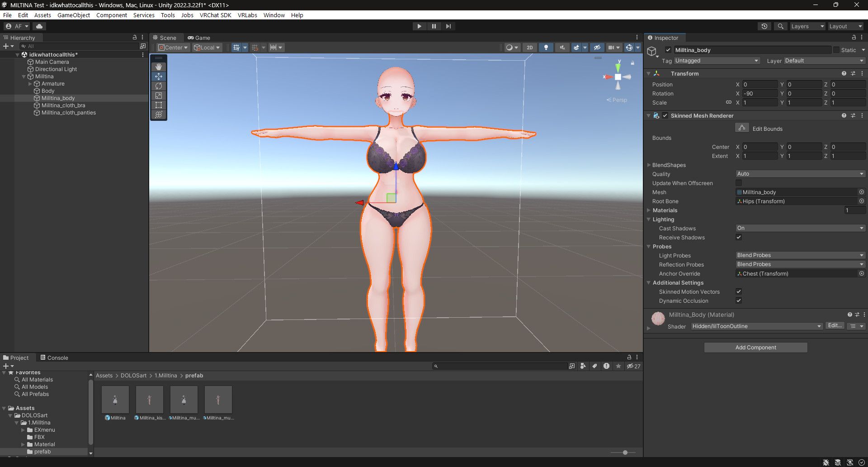
Task: Toggle Dynamic Occlusion checkbox
Action: [x=739, y=301]
